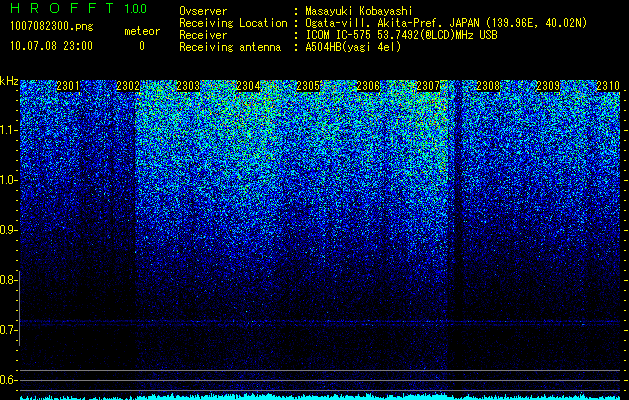Click the HROFFT 1.0.0 title text
Screen dimensions: 629x400
coord(79,8)
